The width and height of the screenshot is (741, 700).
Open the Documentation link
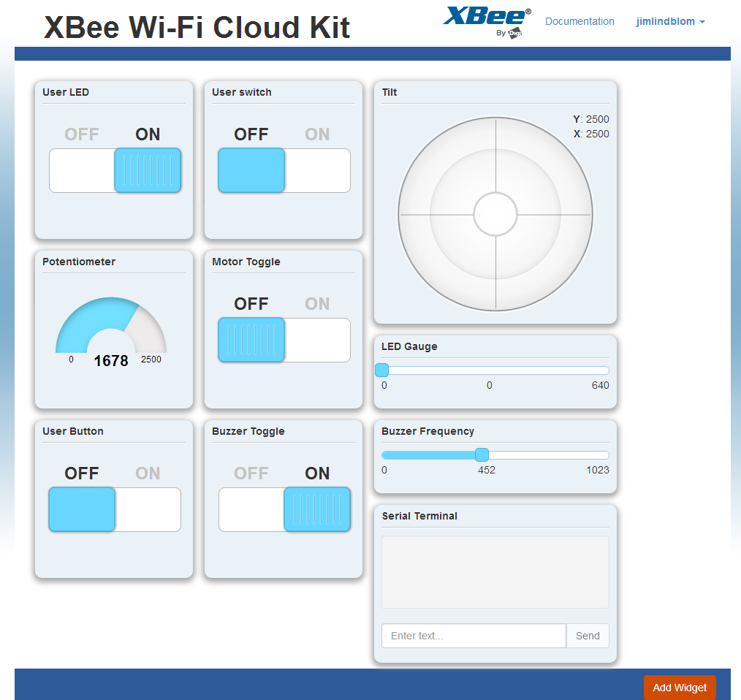[579, 21]
